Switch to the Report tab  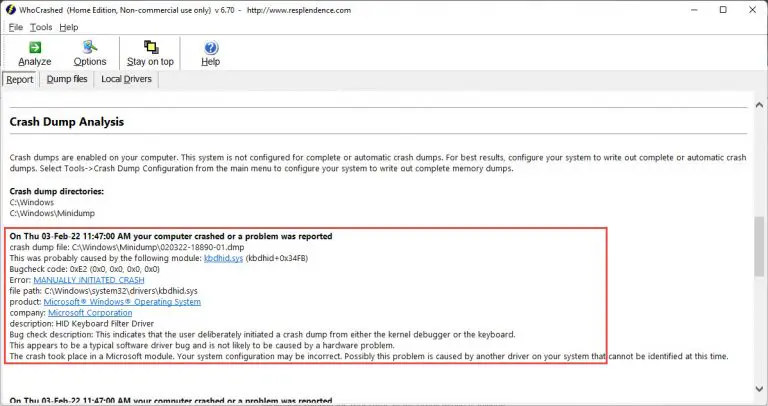point(19,79)
